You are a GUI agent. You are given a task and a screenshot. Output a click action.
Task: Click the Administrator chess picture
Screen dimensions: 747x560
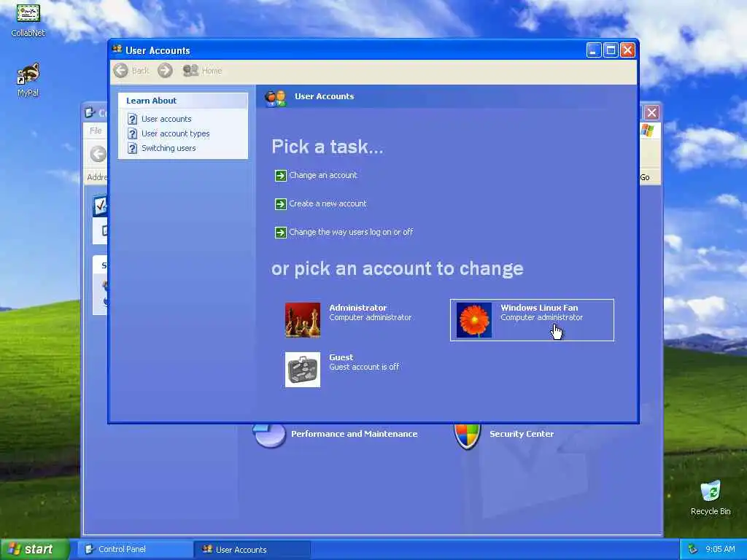click(303, 320)
